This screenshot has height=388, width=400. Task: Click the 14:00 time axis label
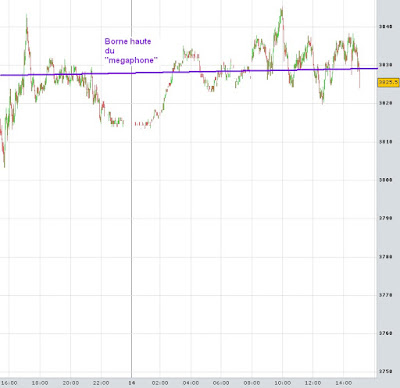344,383
